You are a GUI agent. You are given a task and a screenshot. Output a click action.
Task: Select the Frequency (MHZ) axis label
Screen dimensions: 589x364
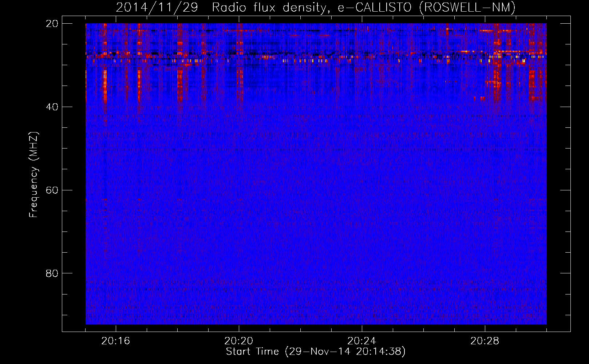(33, 175)
